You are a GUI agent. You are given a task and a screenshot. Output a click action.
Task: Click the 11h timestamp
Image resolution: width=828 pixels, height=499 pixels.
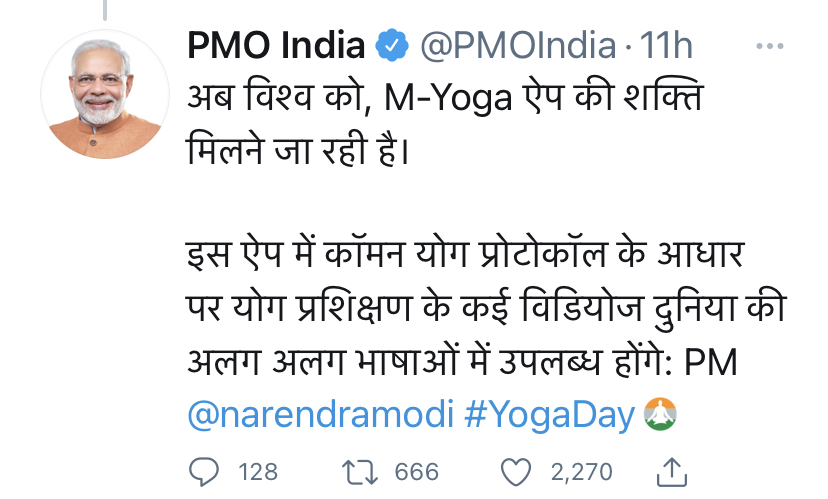coord(668,46)
